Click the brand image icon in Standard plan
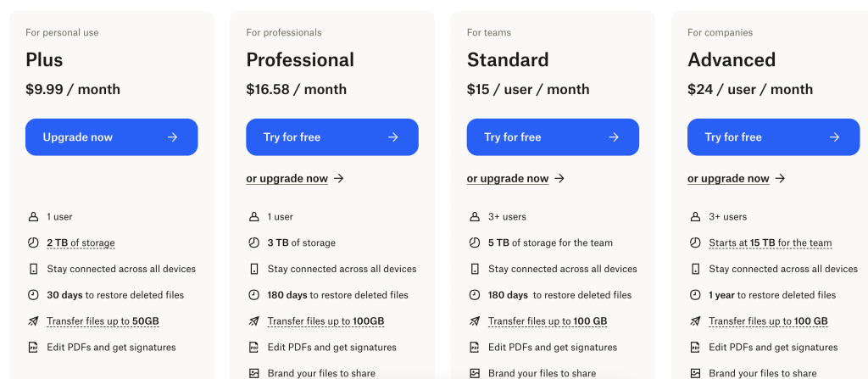 (475, 373)
